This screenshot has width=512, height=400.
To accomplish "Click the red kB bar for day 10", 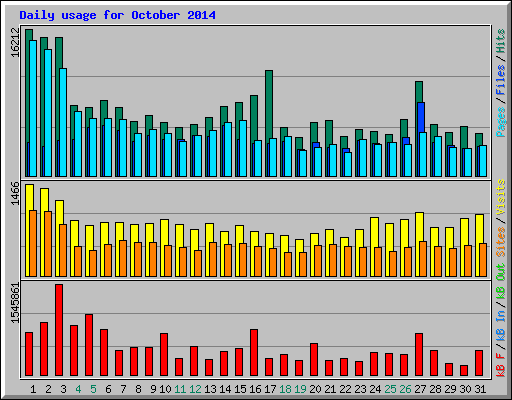I will [x=164, y=355].
